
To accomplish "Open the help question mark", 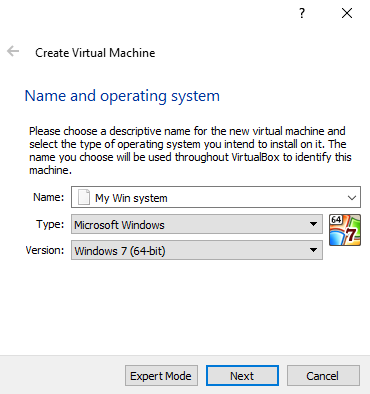I will click(x=302, y=13).
